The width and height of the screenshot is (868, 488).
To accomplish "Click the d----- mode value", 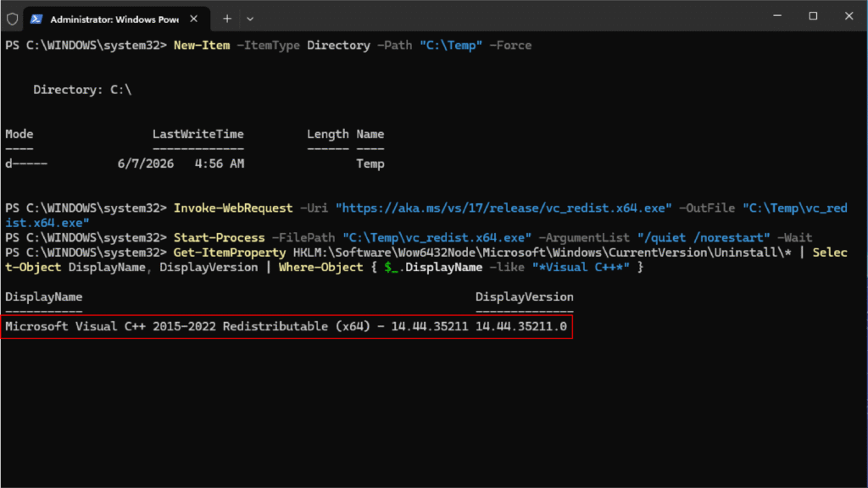I will [x=26, y=164].
